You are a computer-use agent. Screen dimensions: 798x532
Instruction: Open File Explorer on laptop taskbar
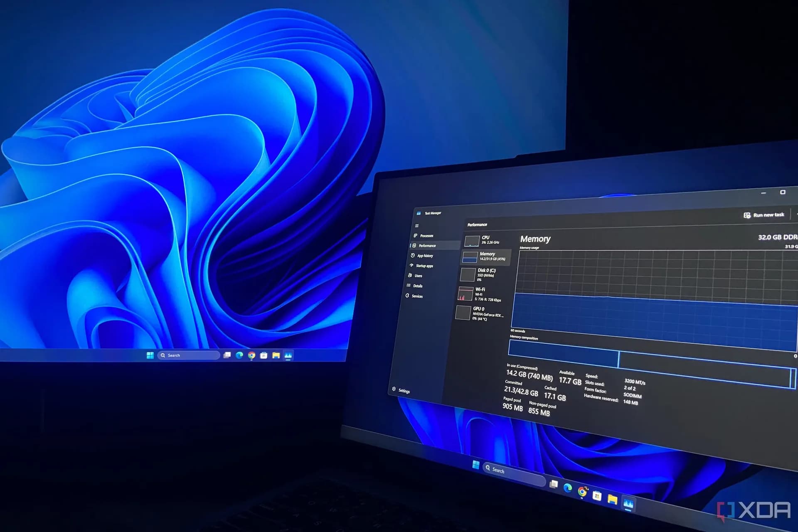(612, 499)
